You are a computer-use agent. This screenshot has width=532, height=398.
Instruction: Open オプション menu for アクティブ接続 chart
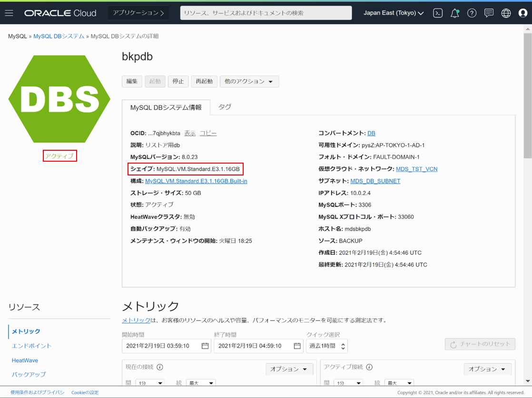click(487, 369)
